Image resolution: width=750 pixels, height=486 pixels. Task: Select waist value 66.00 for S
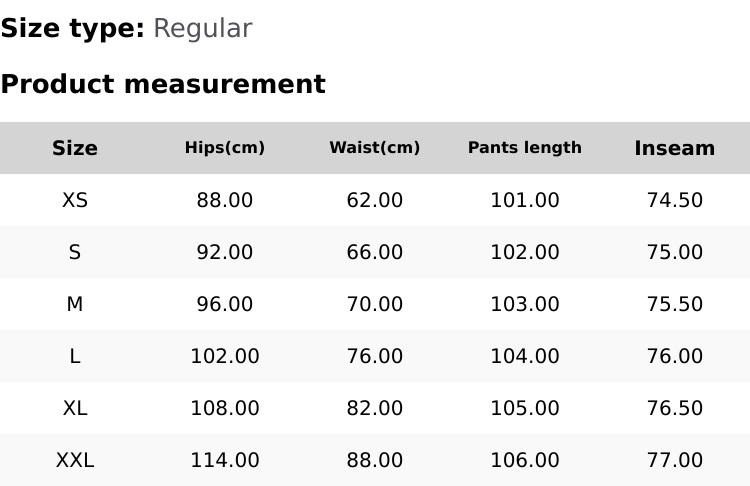(375, 252)
